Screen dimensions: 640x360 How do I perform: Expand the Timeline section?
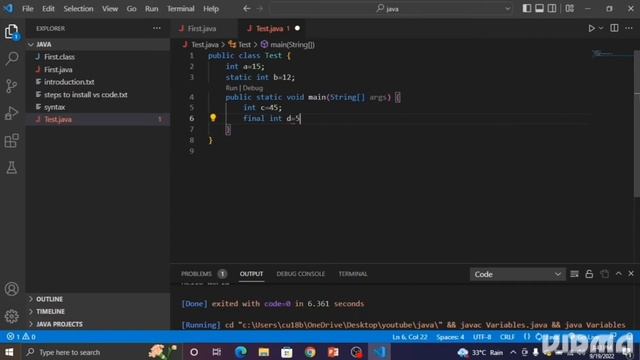(98, 311)
